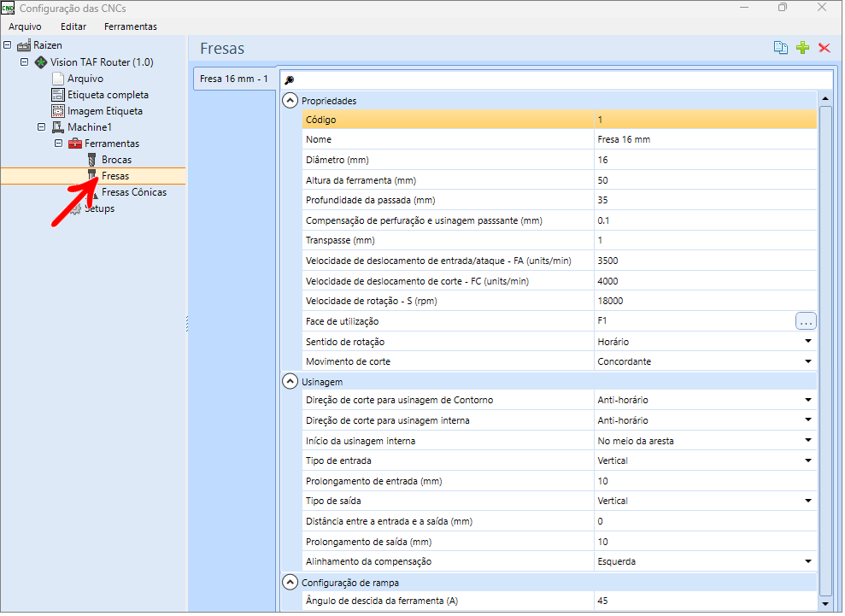Click the Transpasse (mm) value field
Image resolution: width=845 pixels, height=616 pixels.
[x=705, y=241]
